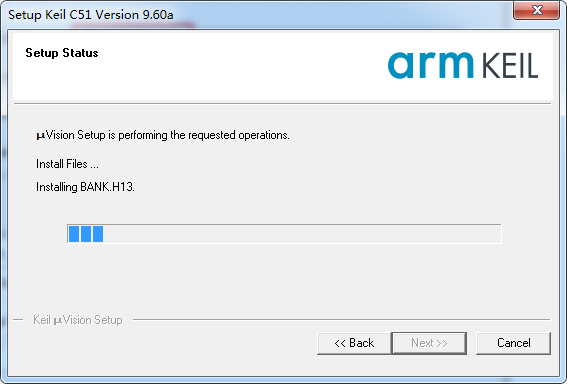The width and height of the screenshot is (567, 384).
Task: Click the grayed-out Next >> button
Action: coord(429,343)
